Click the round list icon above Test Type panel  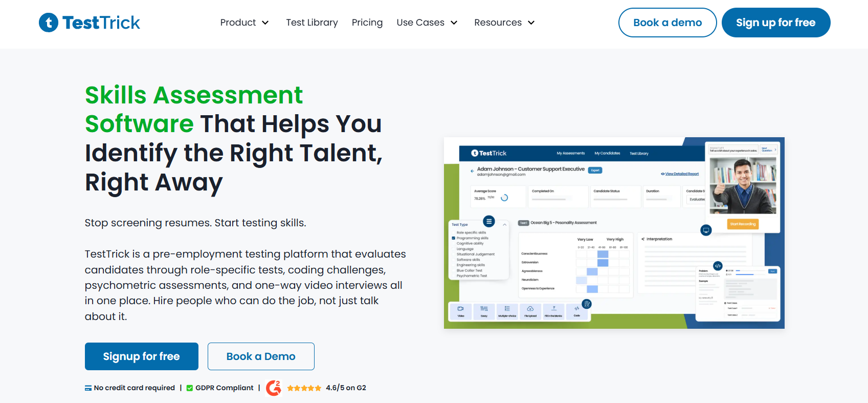point(489,221)
